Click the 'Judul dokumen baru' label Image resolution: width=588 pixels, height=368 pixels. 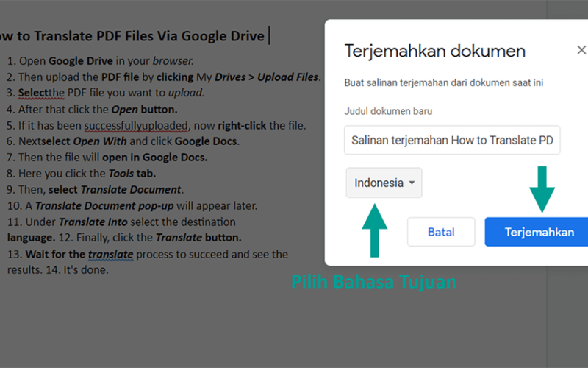(x=388, y=111)
